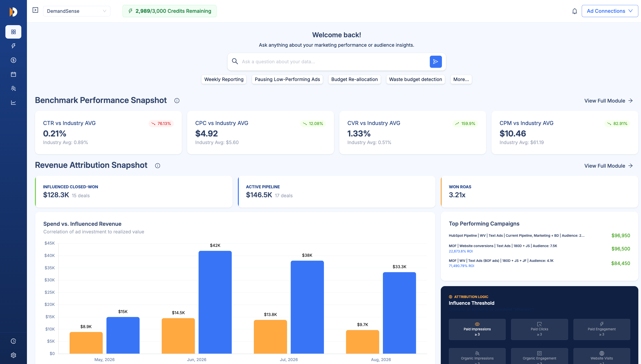Open the dollar sign sidebar icon
Screen dimensions: 641x364
tap(13, 60)
